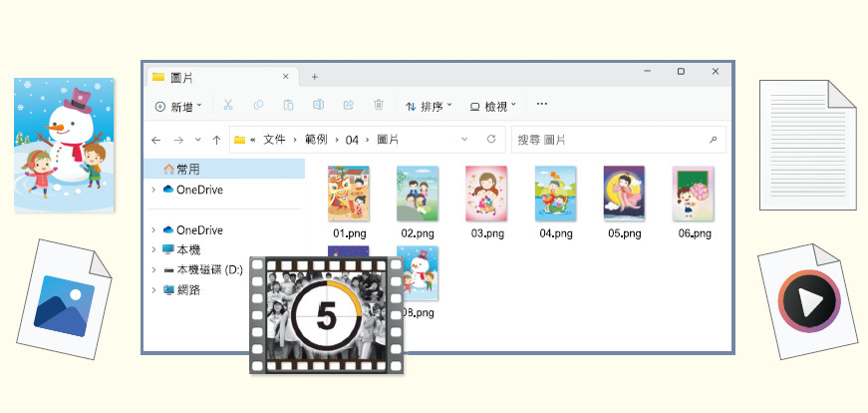Click the Share icon in toolbar
The width and height of the screenshot is (868, 413).
tap(348, 105)
